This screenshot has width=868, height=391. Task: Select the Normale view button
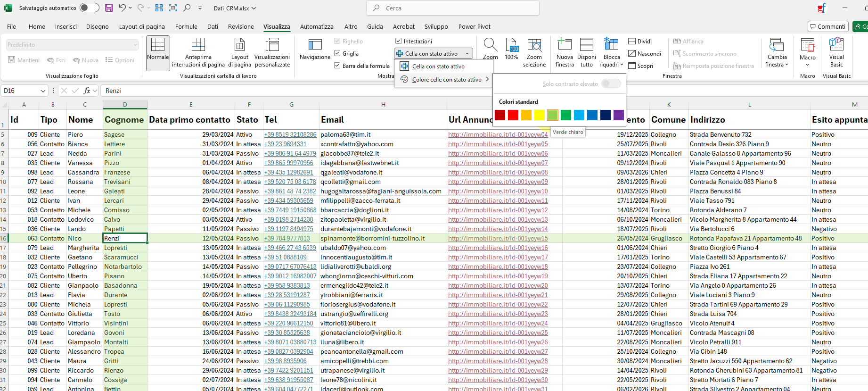[158, 53]
